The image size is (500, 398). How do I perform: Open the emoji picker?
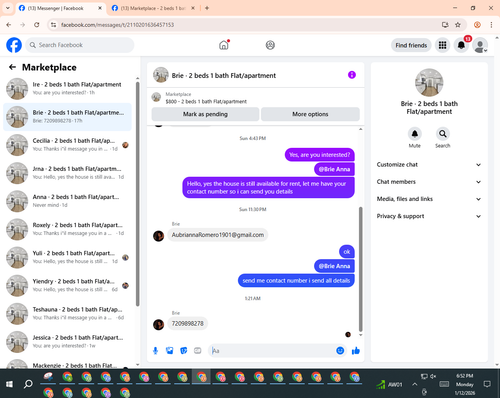click(340, 350)
